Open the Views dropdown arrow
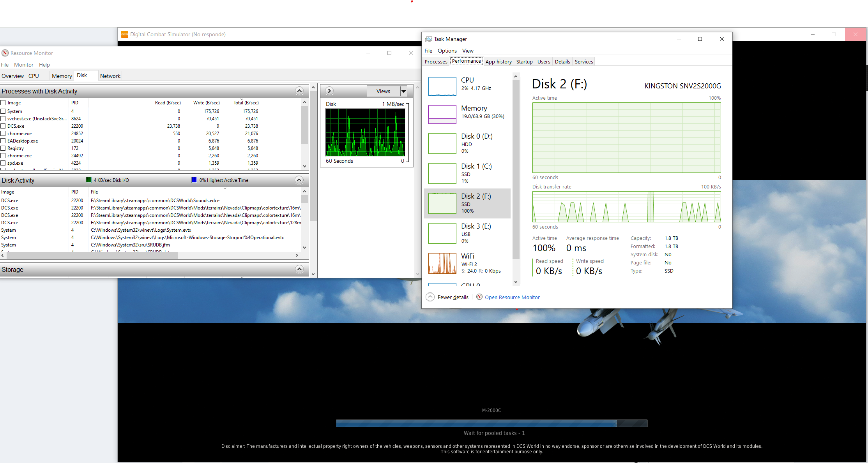The height and width of the screenshot is (463, 868). pos(404,91)
